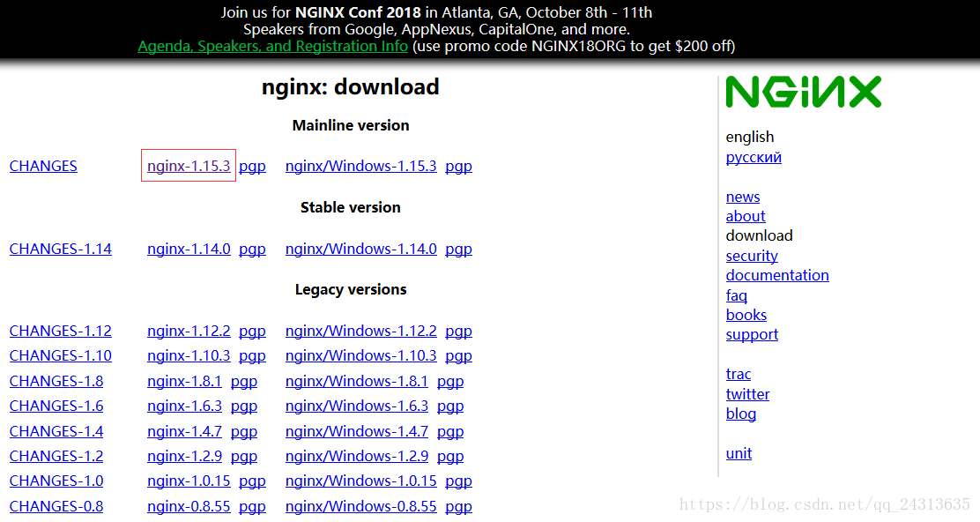The height and width of the screenshot is (522, 980).
Task: Open the books page
Action: tap(746, 315)
